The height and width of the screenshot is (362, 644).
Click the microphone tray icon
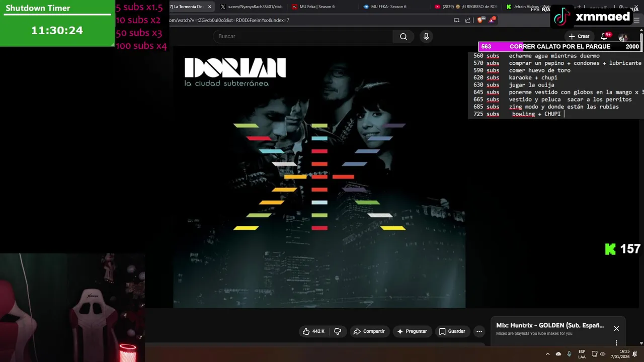click(x=569, y=354)
